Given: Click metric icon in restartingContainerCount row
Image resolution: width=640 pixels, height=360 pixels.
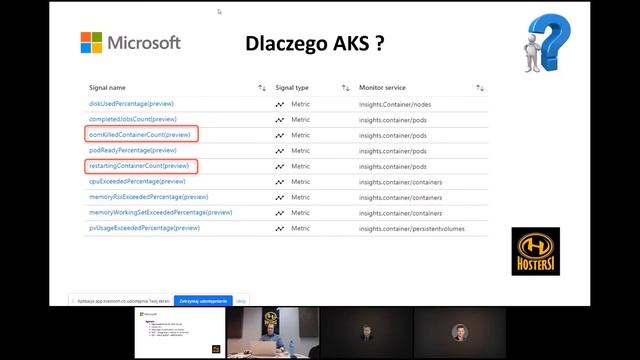Looking at the screenshot, I should pyautogui.click(x=280, y=167).
